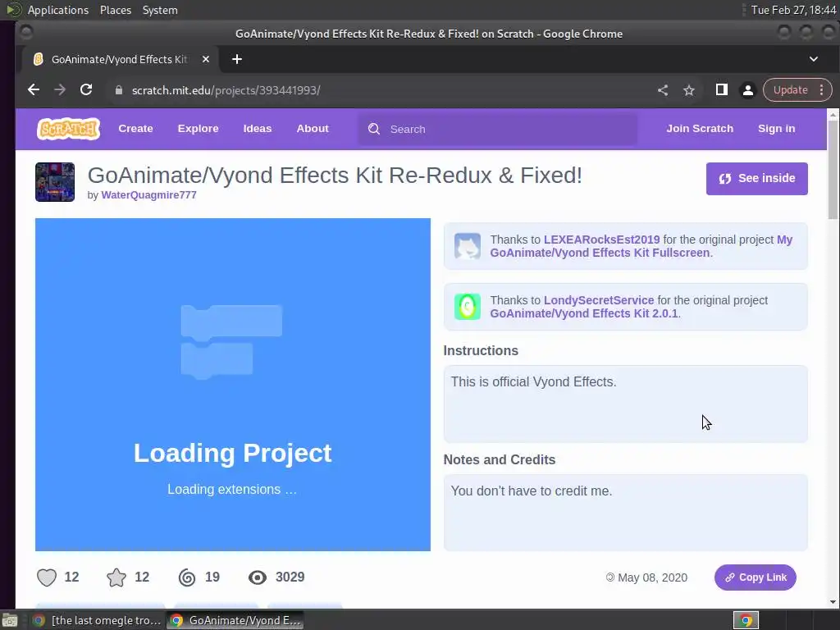The height and width of the screenshot is (630, 840).
Task: Switch to GoAnimate/Vyond taskbar window
Action: [x=235, y=620]
